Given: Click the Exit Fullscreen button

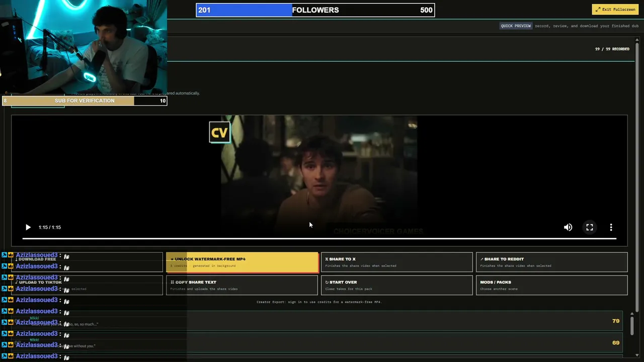Looking at the screenshot, I should coord(615,10).
